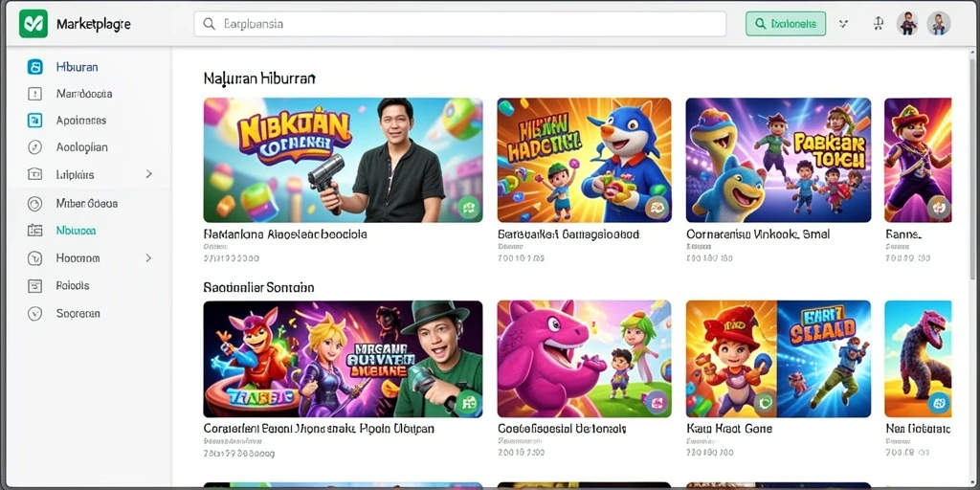Screen dimensions: 980x490
Task: Click the Saodoalier Sontaion section heading
Action: point(258,287)
